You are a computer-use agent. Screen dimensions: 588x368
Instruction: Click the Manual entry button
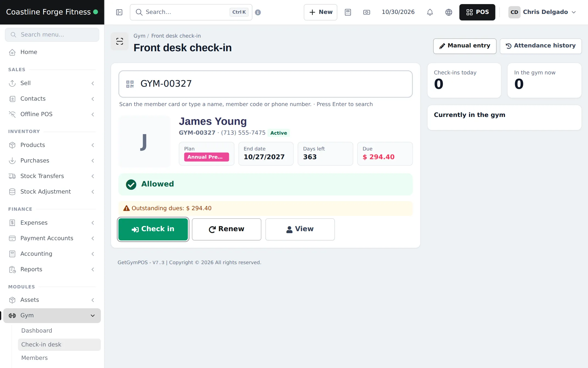click(465, 46)
